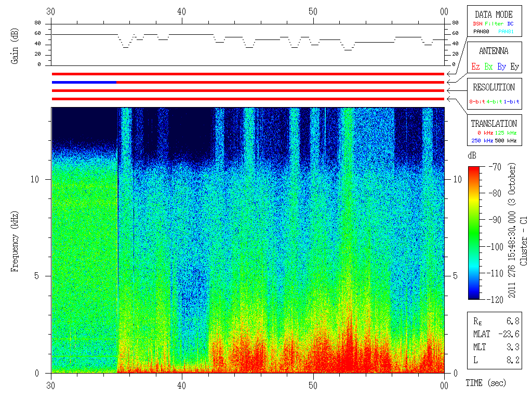Click the red data mode status bar

tap(248, 74)
